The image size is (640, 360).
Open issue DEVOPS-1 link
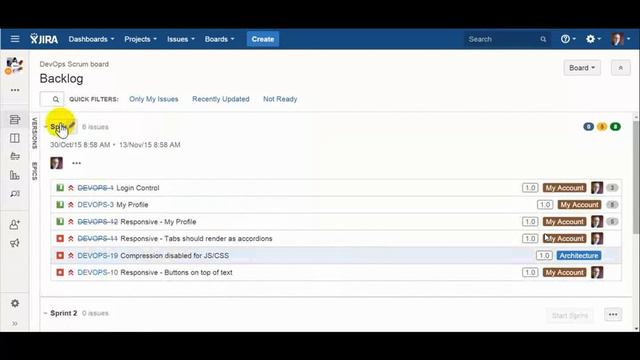tap(96, 188)
